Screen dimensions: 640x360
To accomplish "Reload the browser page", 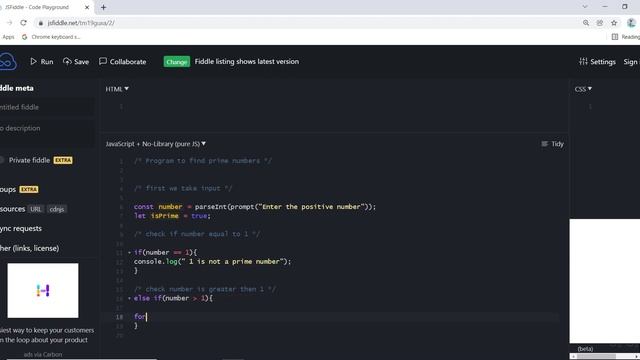I will (23, 23).
